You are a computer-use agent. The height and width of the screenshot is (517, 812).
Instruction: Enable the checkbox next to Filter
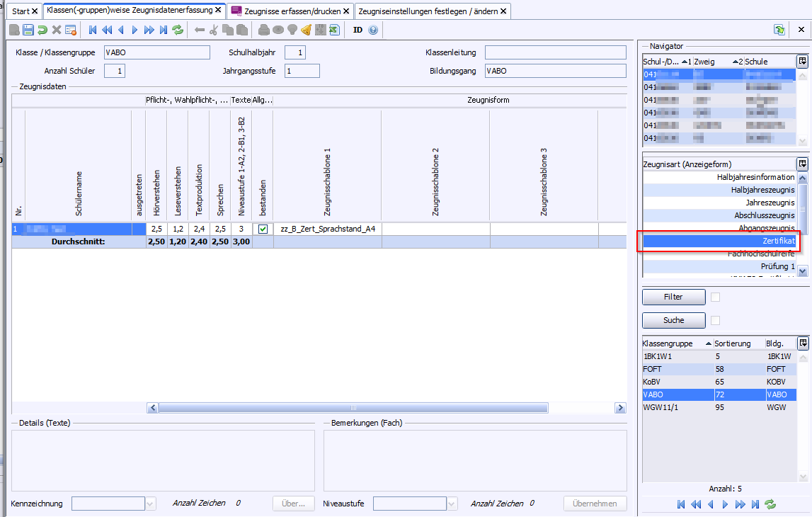pos(716,297)
